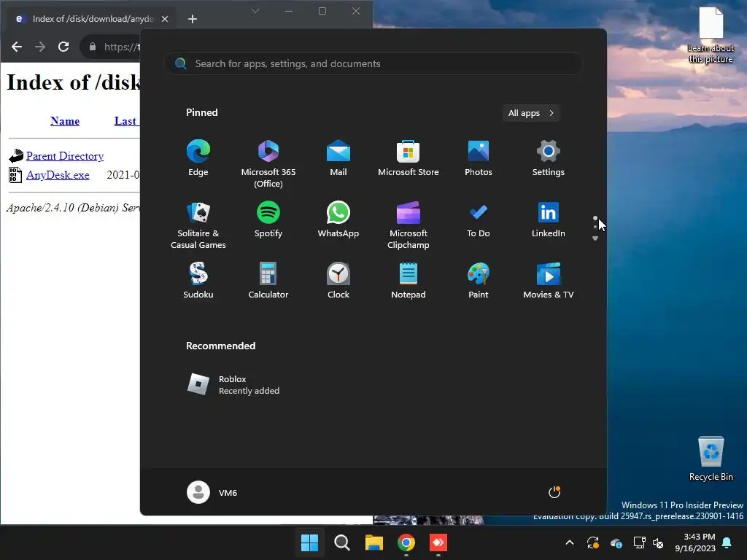This screenshot has width=747, height=560.
Task: Open browser tab search dropdown arrow
Action: (x=255, y=11)
